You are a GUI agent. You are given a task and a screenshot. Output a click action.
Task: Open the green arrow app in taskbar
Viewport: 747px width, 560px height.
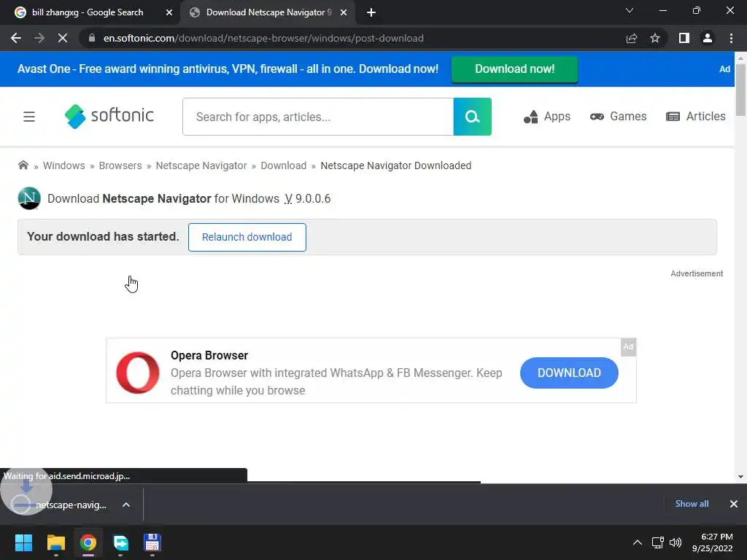point(120,542)
